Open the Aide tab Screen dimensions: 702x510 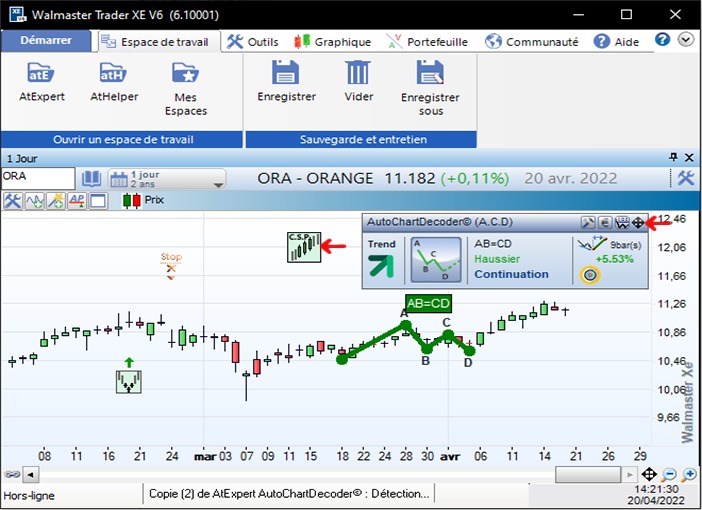616,42
